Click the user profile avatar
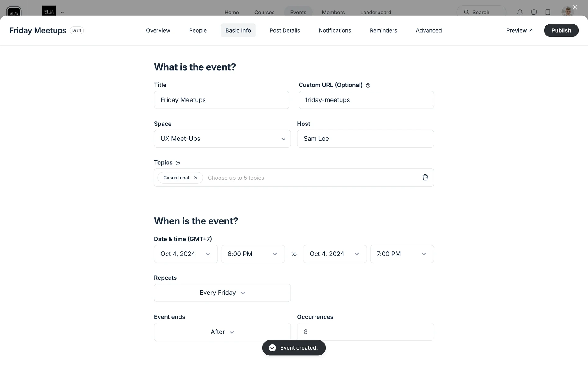Image resolution: width=588 pixels, height=368 pixels. click(x=567, y=12)
